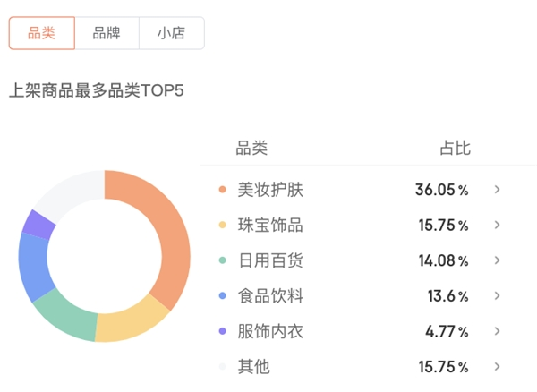Expand the 食品饮料 row chevron
Screen dimensions: 537x392
498,296
